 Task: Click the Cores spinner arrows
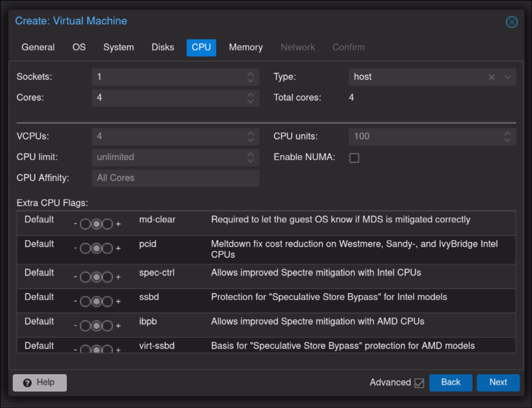(250, 98)
